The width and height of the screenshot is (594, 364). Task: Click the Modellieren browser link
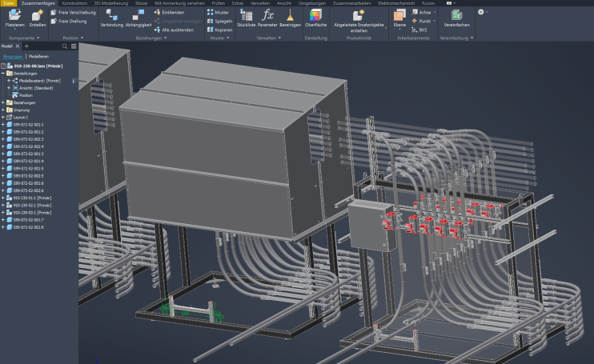click(x=38, y=56)
